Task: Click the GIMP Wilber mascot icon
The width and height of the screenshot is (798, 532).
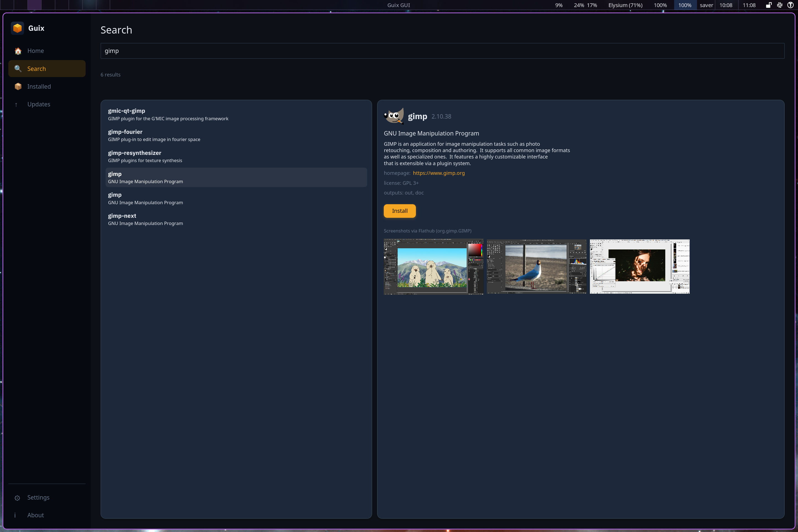Action: (x=394, y=116)
